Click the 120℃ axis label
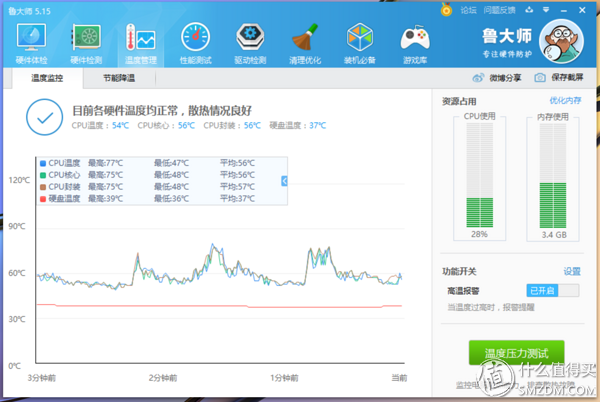600x402 pixels. coord(19,180)
